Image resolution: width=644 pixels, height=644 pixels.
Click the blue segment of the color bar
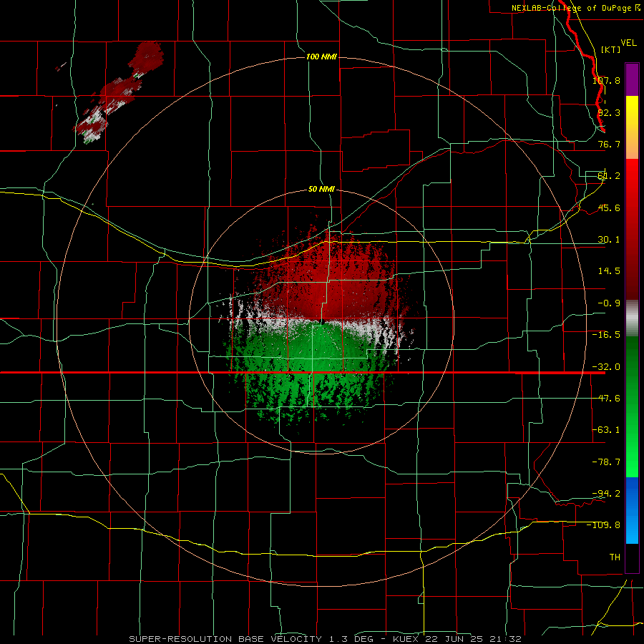point(632,510)
